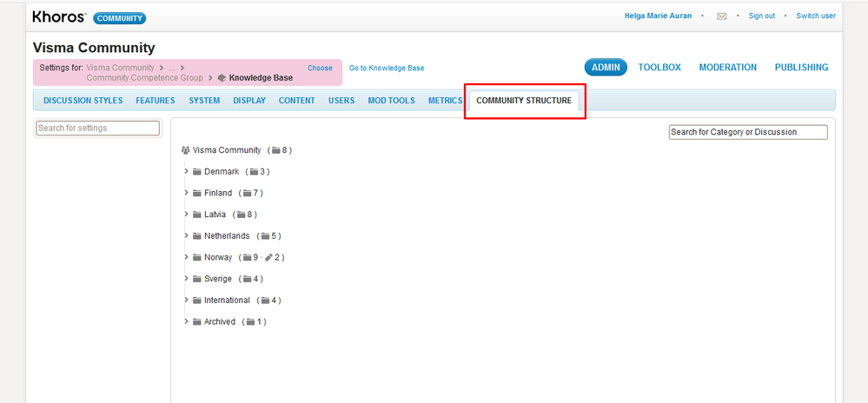Screen dimensions: 868x403
Task: Click the Archived folder icon
Action: coord(196,321)
